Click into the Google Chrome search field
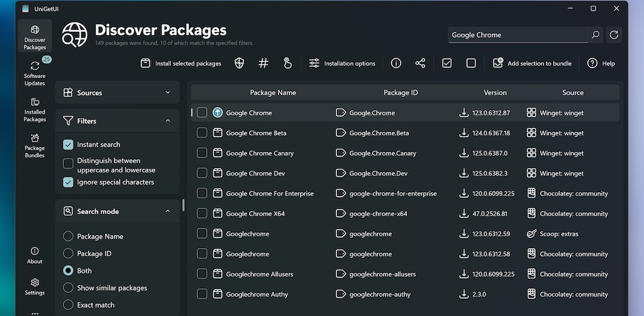644x316 pixels. pos(516,35)
